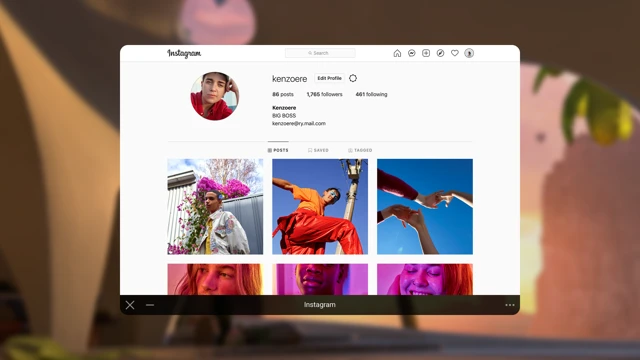Click the kenzoere profile picture
The width and height of the screenshot is (640, 360).
pyautogui.click(x=215, y=96)
